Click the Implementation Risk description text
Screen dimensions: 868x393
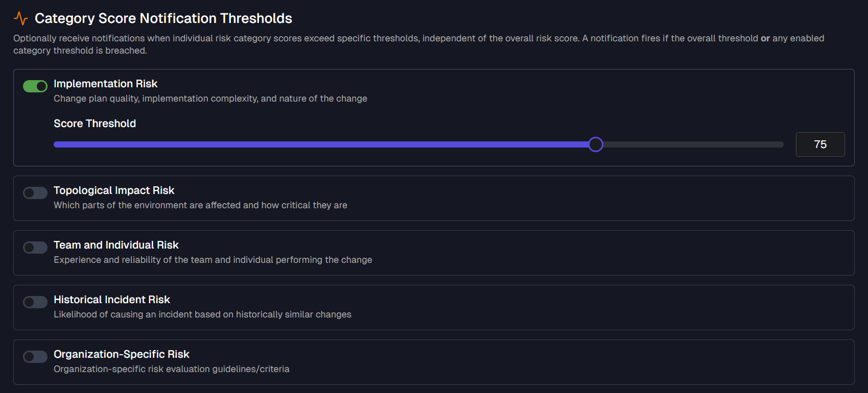(210, 98)
